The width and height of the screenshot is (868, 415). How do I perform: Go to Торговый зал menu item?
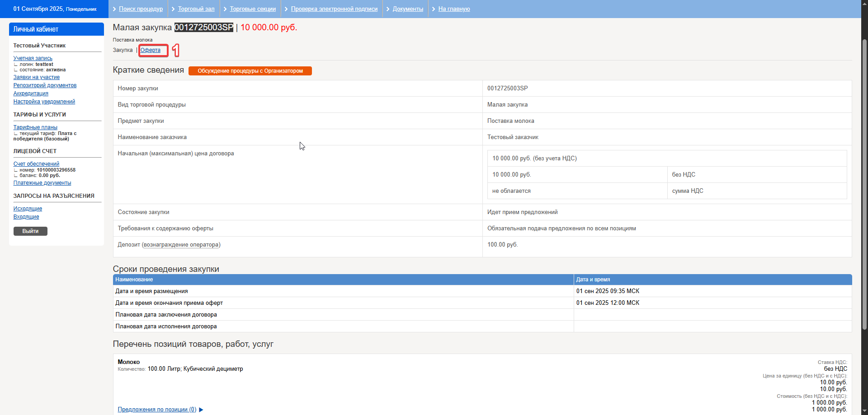[196, 9]
